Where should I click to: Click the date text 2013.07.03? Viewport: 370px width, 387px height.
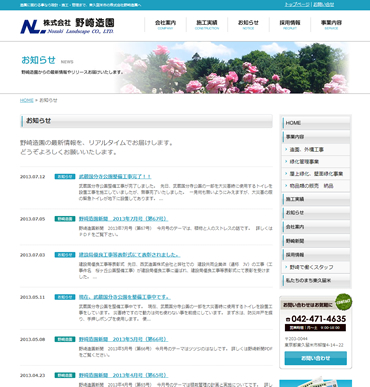tap(32, 255)
